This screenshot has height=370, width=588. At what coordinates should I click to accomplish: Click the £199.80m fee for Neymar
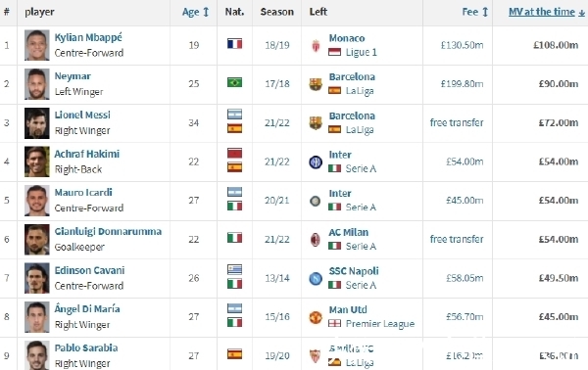click(462, 84)
